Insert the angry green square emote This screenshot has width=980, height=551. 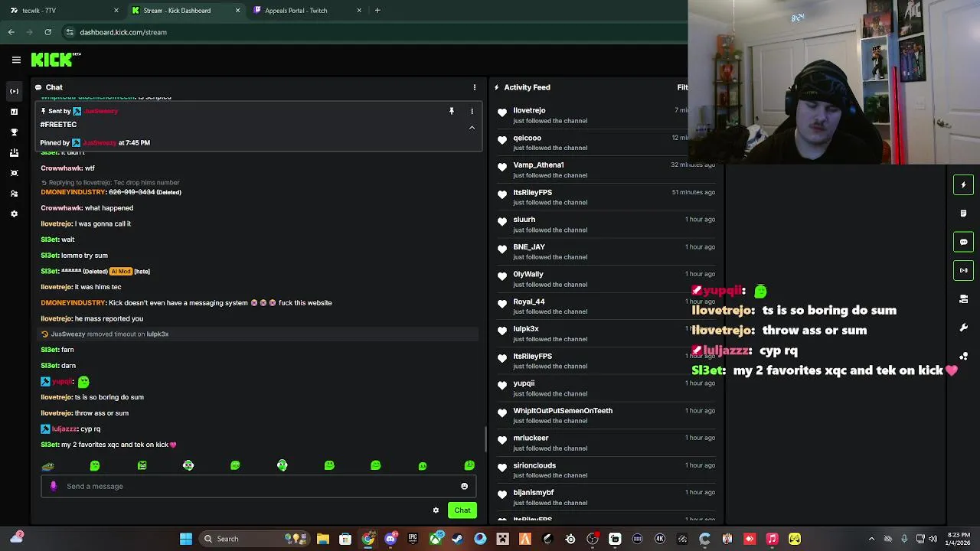click(x=142, y=465)
